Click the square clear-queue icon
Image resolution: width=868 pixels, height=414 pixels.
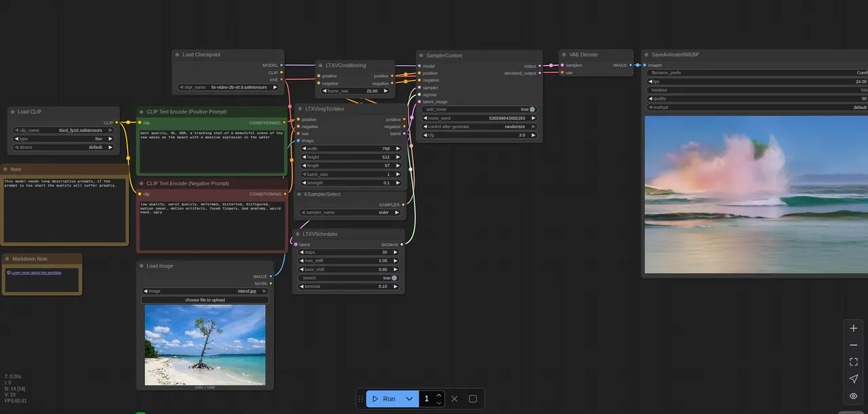click(473, 399)
